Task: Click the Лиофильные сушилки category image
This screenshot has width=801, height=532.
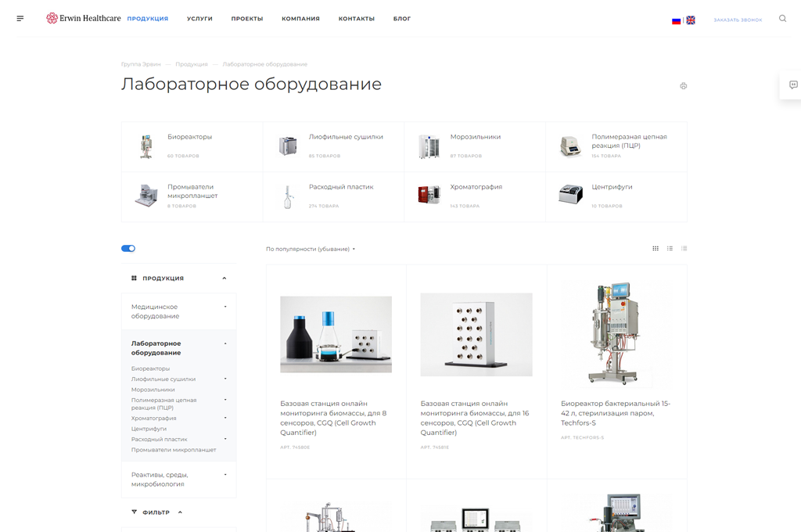Action: click(288, 146)
